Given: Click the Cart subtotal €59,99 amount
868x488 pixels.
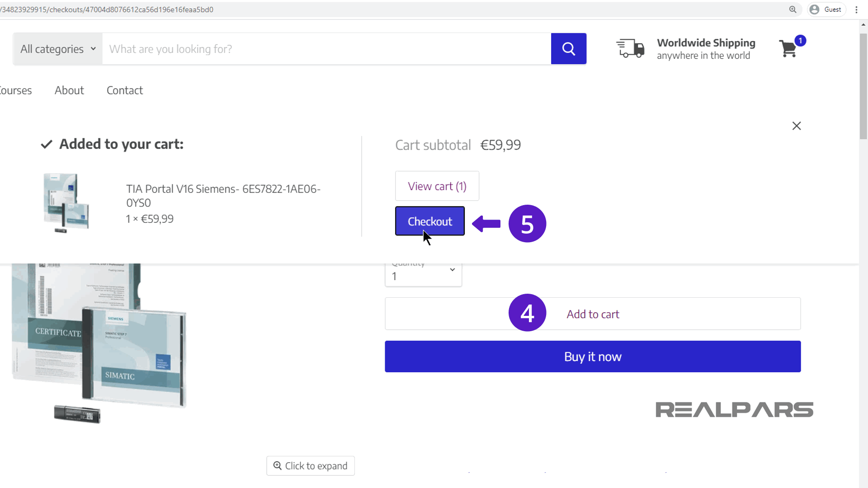Looking at the screenshot, I should [500, 145].
